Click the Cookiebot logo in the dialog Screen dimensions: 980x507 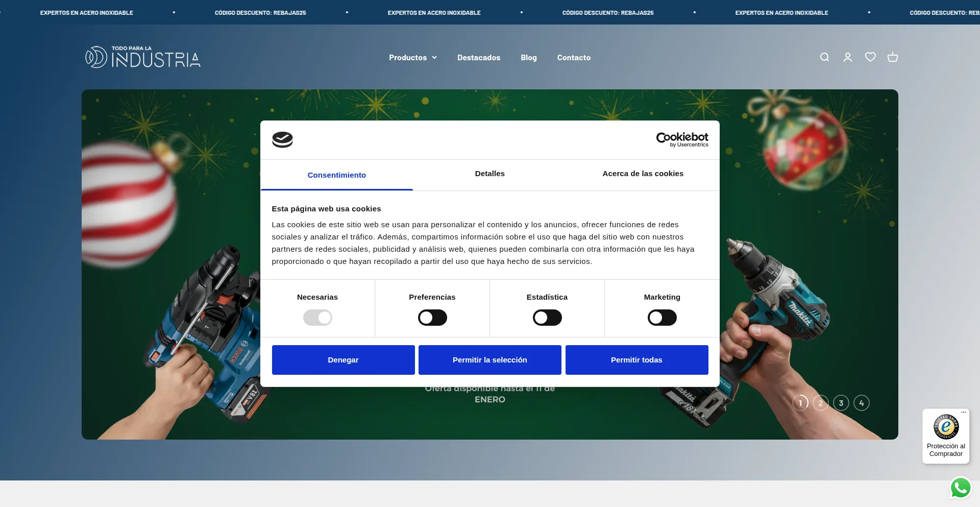[x=682, y=139]
